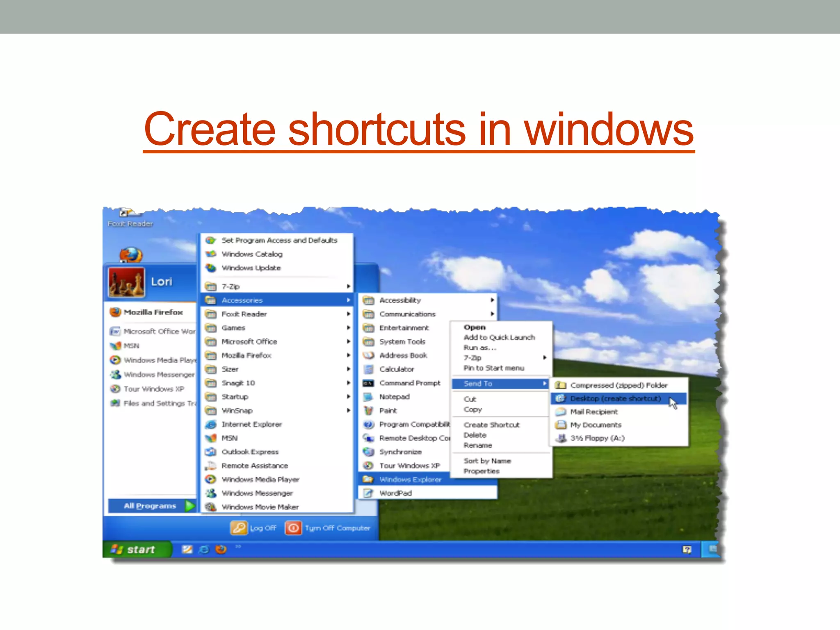Open the Foxit Reader desktop shortcut
Screen dimensions: 840x630
coord(130,218)
